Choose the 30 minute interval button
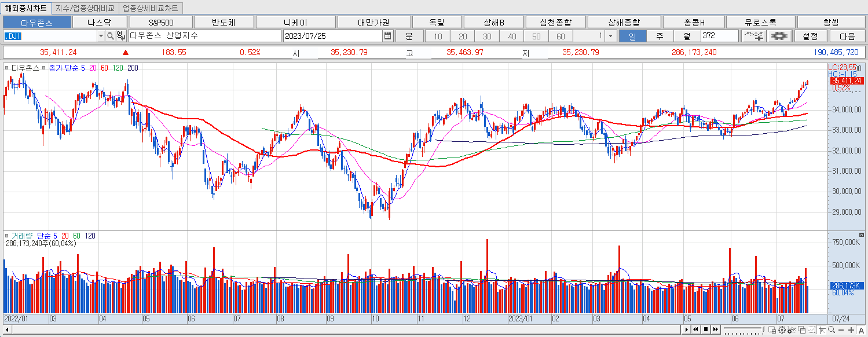 tap(487, 36)
